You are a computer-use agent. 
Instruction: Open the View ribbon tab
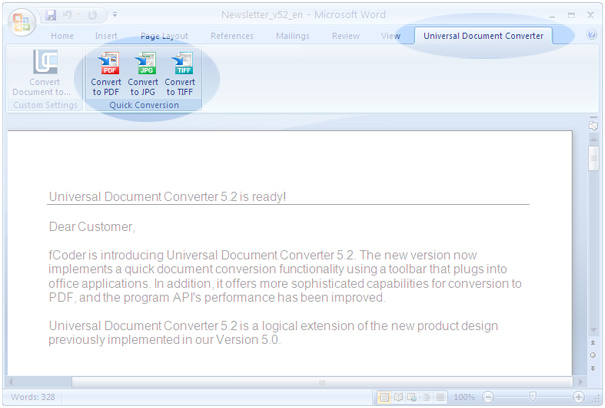click(x=390, y=36)
